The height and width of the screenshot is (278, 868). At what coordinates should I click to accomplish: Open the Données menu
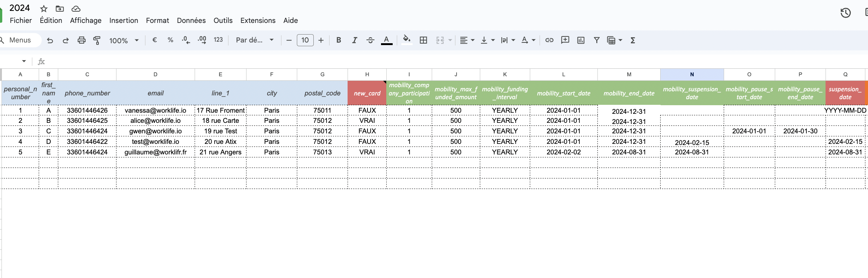click(x=191, y=20)
